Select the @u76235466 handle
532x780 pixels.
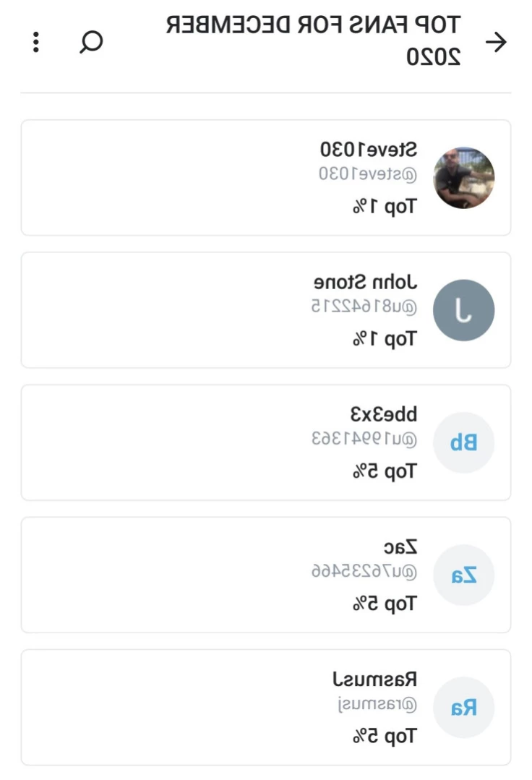[364, 571]
